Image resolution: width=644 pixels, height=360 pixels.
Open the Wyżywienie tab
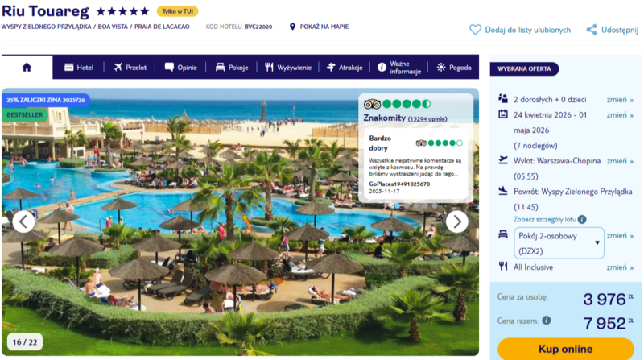tap(288, 68)
